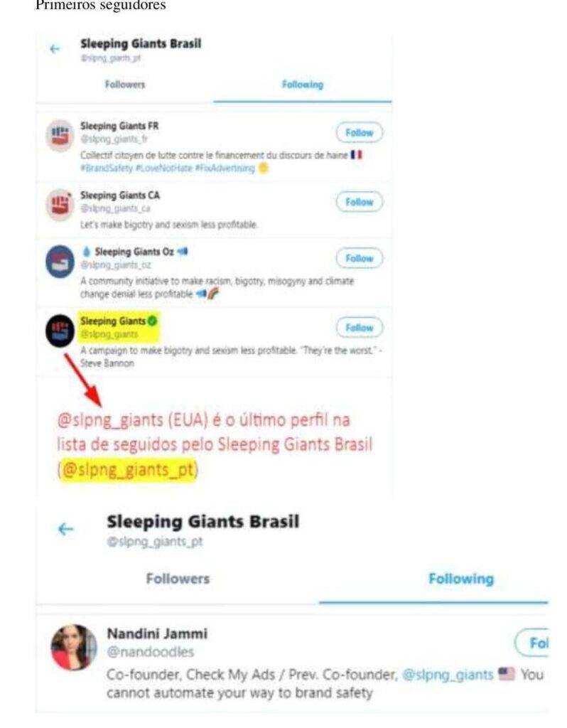The width and height of the screenshot is (567, 728).
Task: Follow Sleeping Giants CA
Action: 360,202
